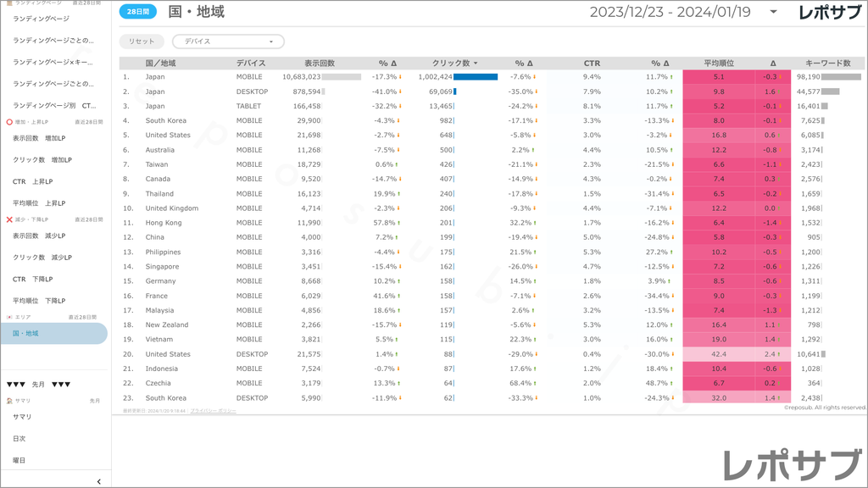Click the pink 平均順位 cell for Japan MOBILE
The image size is (868, 488).
(719, 77)
